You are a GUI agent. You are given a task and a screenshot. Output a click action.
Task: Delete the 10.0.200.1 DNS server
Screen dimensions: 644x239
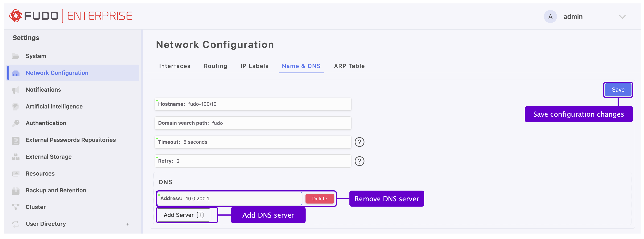coord(319,199)
